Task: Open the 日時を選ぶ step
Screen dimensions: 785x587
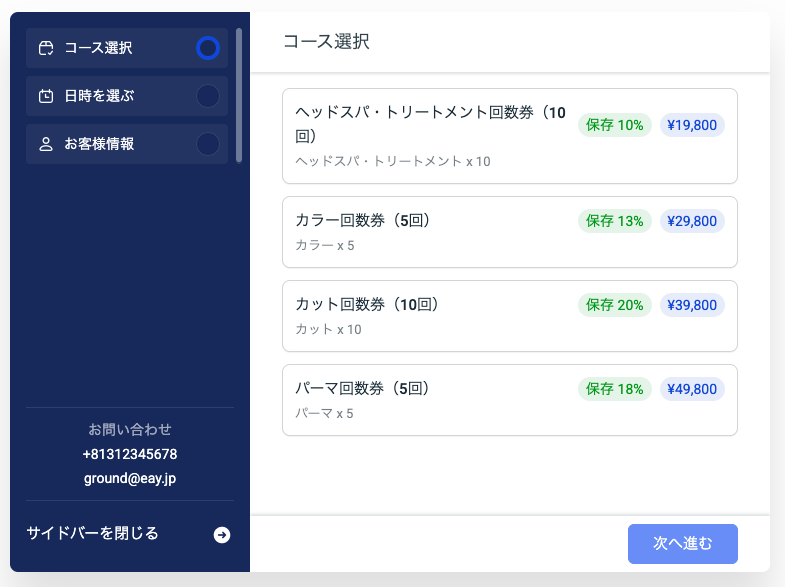Action: (x=99, y=96)
